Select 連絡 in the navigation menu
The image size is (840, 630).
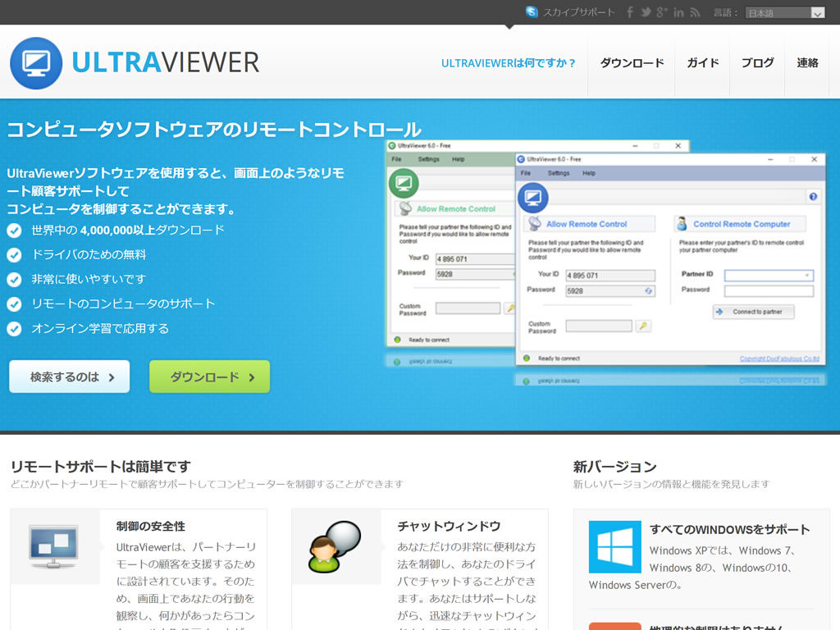pos(807,63)
